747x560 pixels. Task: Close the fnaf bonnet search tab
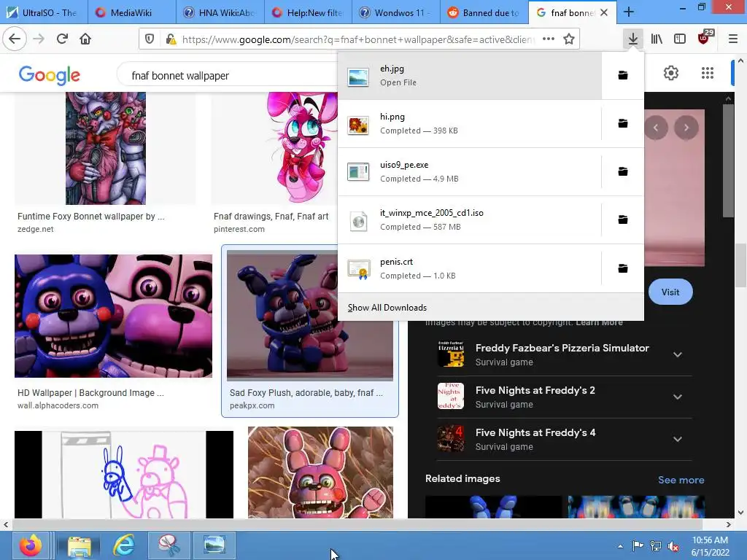click(x=604, y=12)
